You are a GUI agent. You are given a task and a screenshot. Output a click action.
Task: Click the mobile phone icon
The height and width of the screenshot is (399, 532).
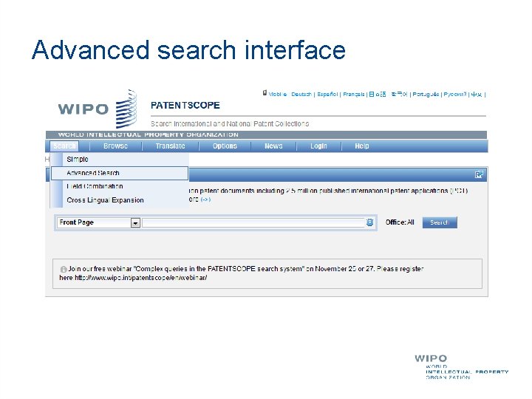coord(265,92)
